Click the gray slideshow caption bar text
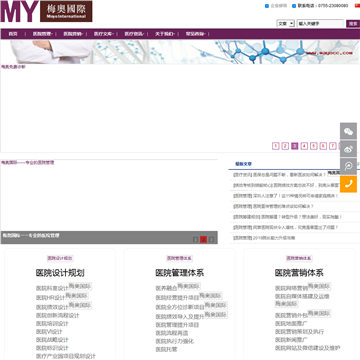The image size is (360, 360). [31, 236]
